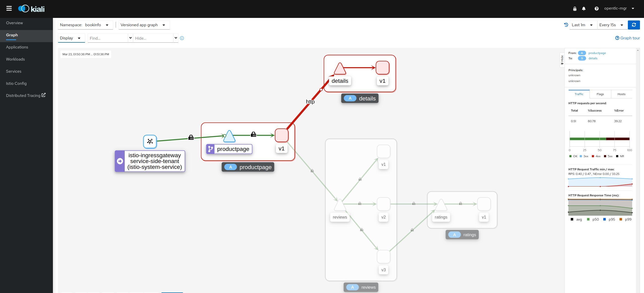
Task: Click the HTTP success/error percentage bar
Action: coord(599,139)
